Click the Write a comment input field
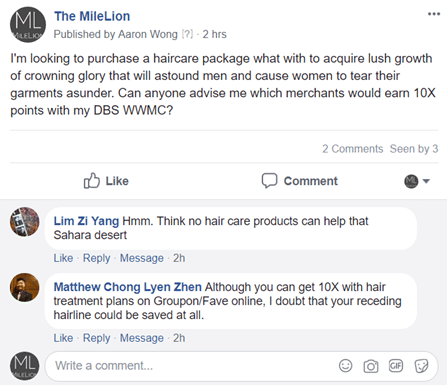The image size is (447, 385). point(241,366)
